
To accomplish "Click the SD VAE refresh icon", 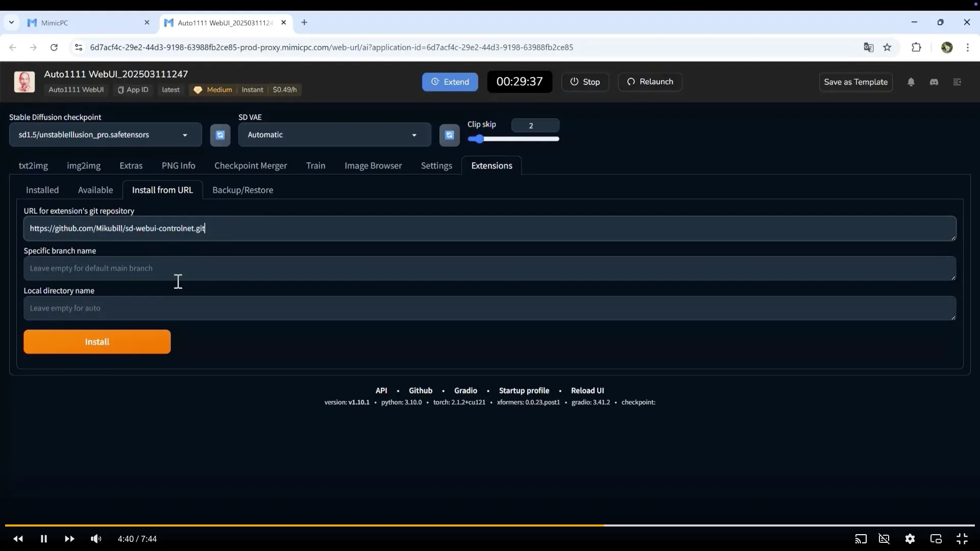I will [449, 135].
